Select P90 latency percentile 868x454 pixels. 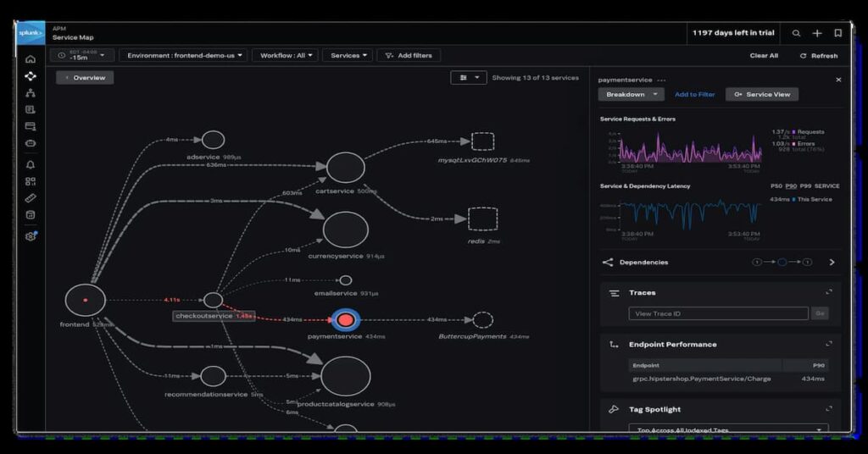791,186
